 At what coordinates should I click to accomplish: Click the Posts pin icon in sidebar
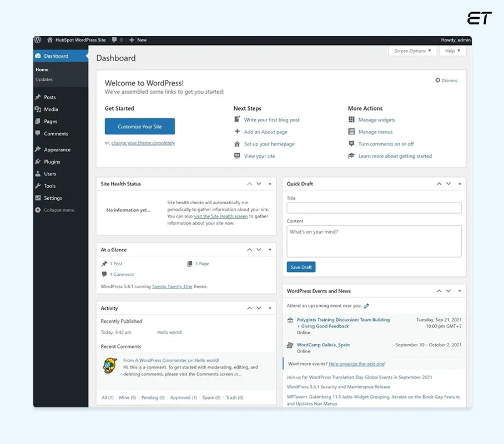[x=38, y=97]
